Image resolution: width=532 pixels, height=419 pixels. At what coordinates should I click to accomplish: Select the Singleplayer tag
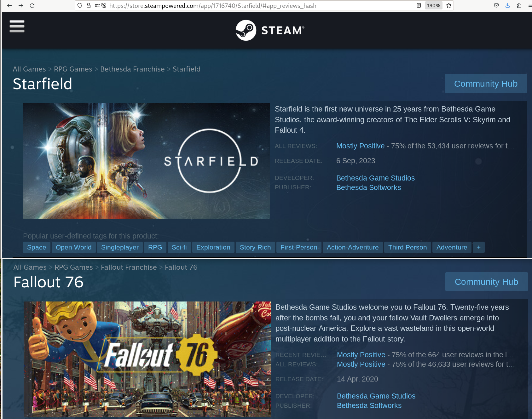coord(120,247)
